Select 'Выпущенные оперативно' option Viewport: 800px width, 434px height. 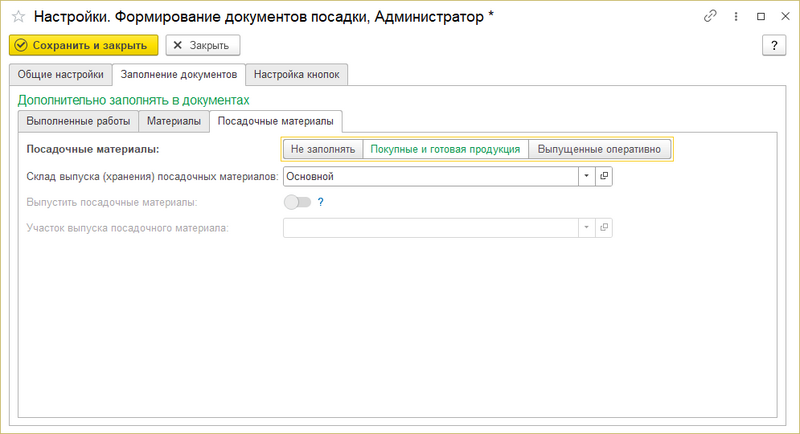tap(599, 149)
